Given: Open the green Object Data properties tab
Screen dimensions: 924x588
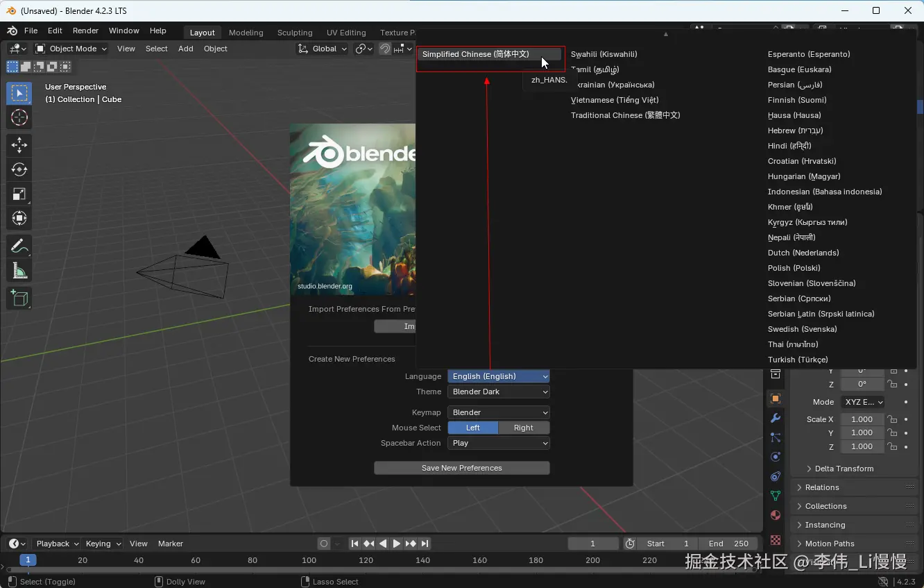Looking at the screenshot, I should [776, 496].
